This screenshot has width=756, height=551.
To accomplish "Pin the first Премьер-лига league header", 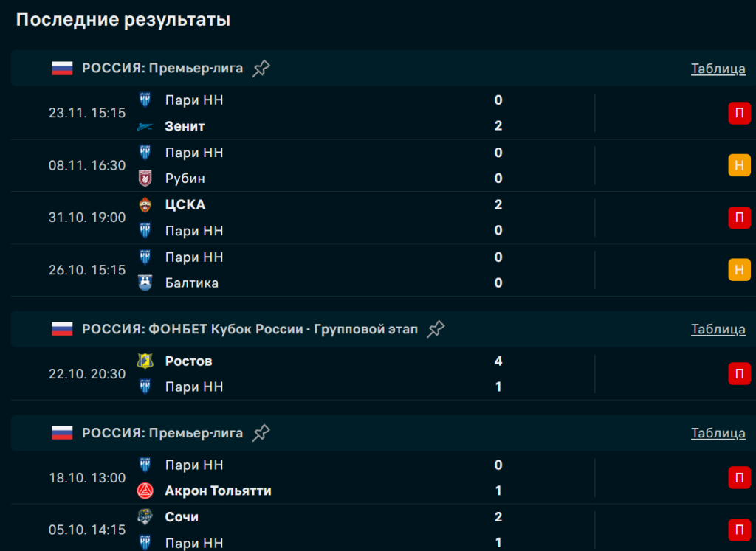I will pos(261,69).
